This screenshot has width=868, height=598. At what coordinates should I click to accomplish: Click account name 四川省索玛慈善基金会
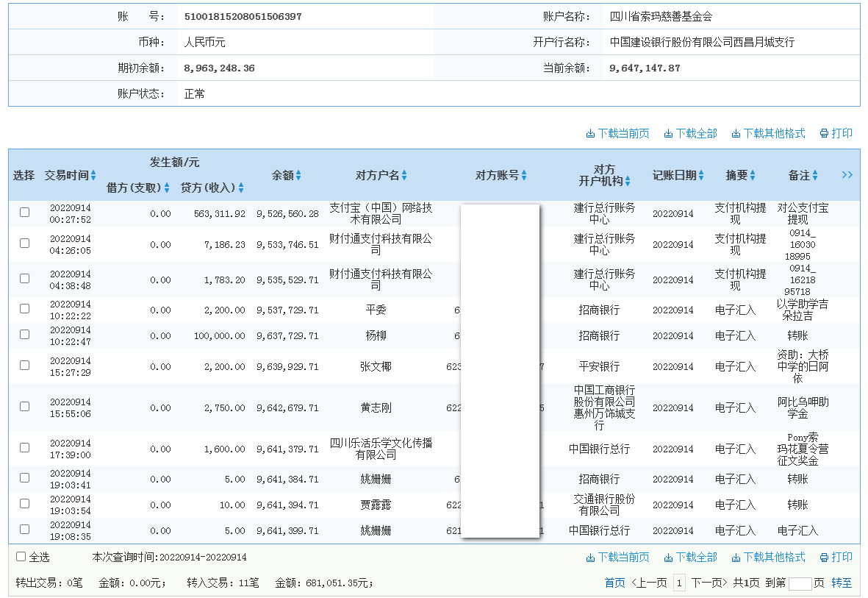pyautogui.click(x=661, y=17)
